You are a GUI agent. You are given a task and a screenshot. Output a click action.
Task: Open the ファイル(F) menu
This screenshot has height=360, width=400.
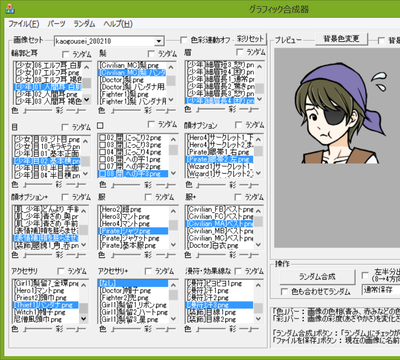pyautogui.click(x=24, y=24)
